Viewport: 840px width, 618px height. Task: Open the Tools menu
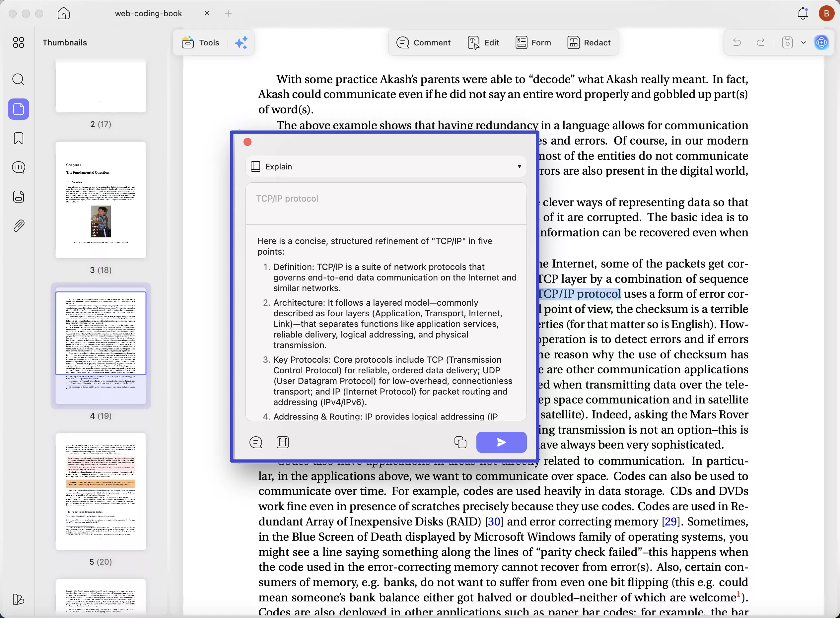coord(201,43)
